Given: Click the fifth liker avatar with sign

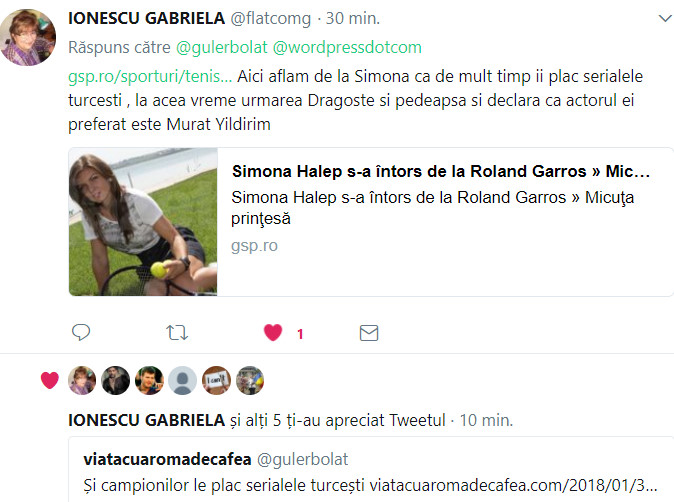Looking at the screenshot, I should [x=216, y=380].
